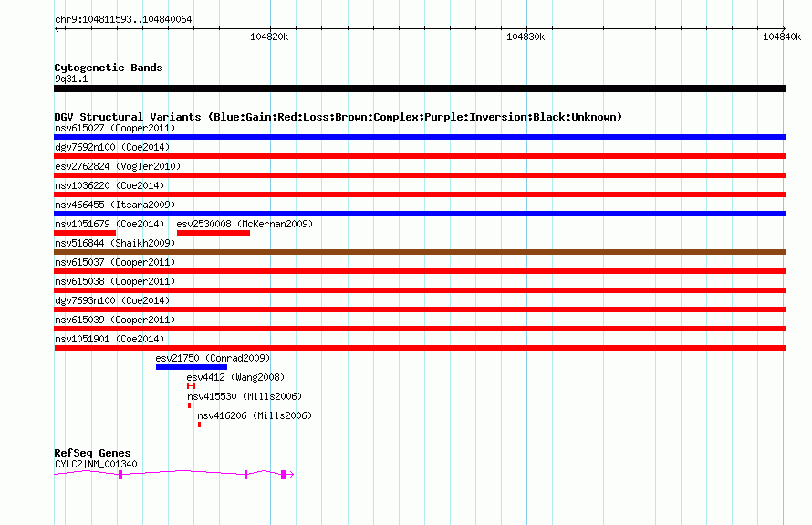Open variant label esv2762824 (Vogler2010)
The width and height of the screenshot is (812, 525).
tap(118, 166)
